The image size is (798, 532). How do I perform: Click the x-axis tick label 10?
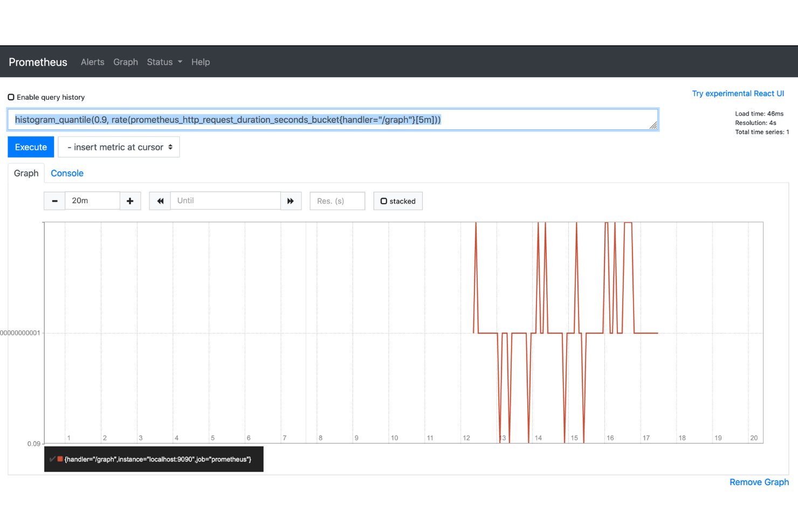(x=394, y=438)
